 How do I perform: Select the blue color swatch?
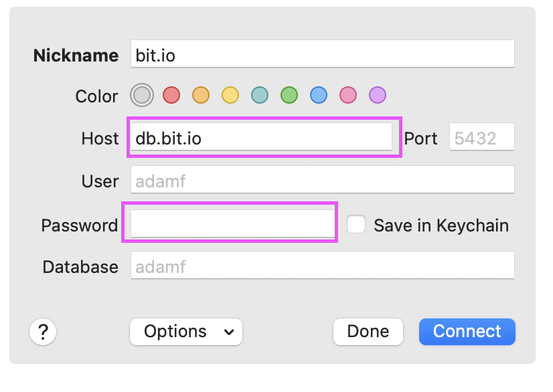[319, 95]
